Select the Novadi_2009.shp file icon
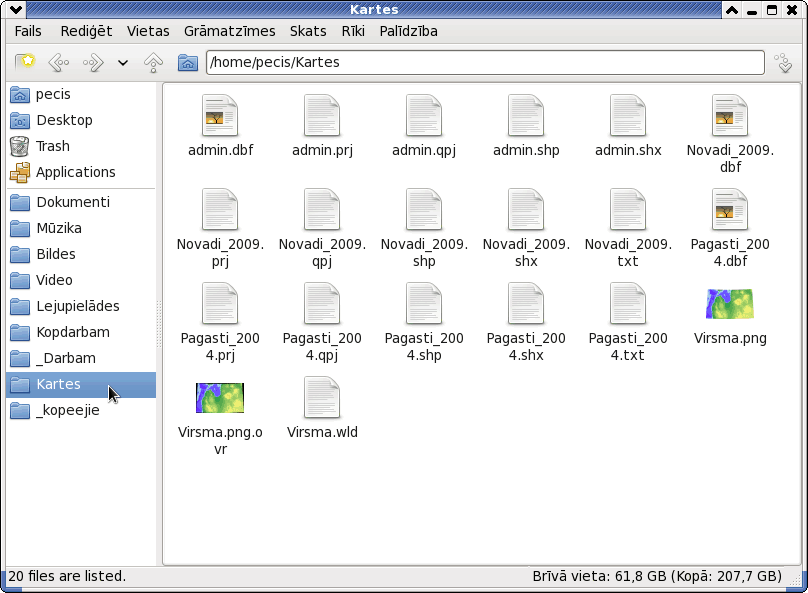 click(424, 210)
